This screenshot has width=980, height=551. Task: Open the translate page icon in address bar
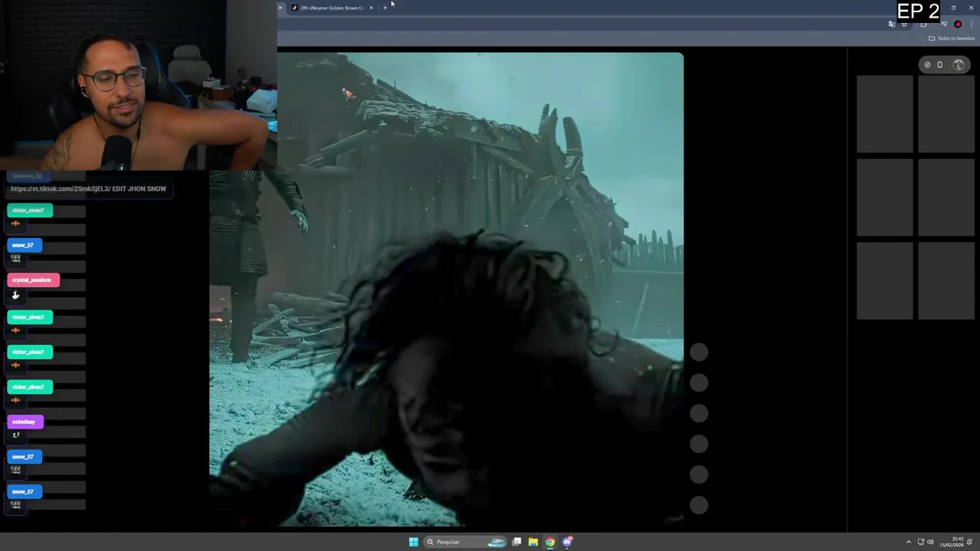[x=891, y=24]
